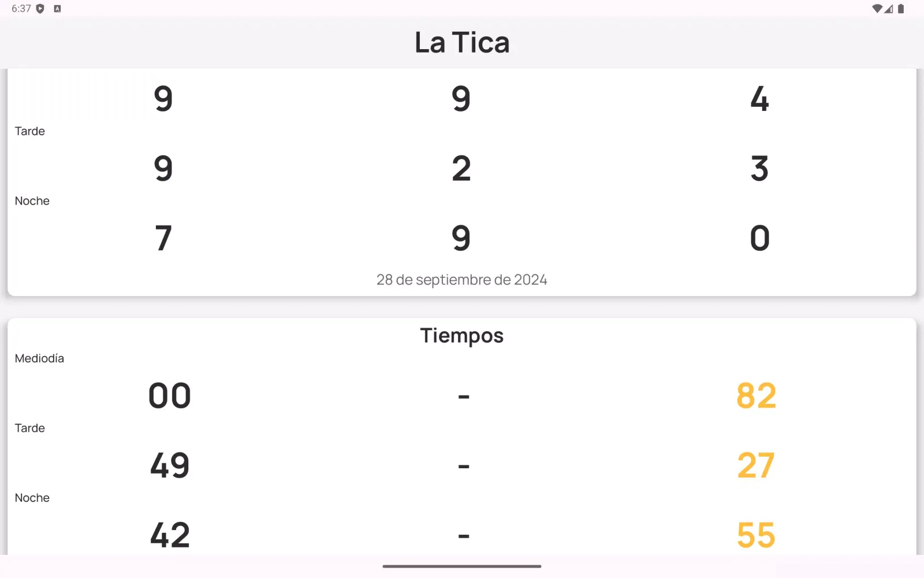The height and width of the screenshot is (578, 924).
Task: Select the Tiempos number 49
Action: click(170, 465)
